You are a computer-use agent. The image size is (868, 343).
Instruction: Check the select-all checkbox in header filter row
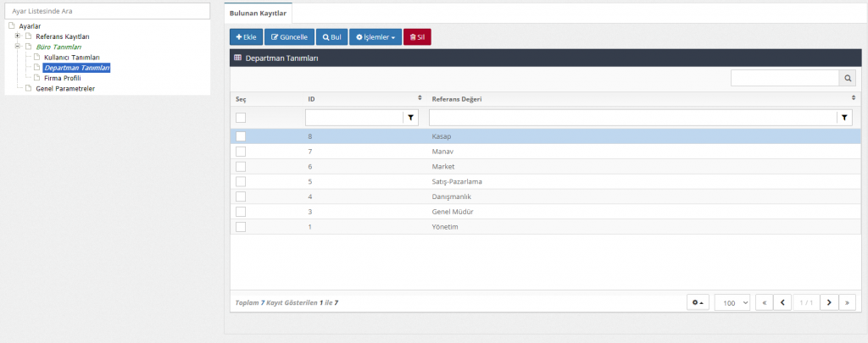[241, 118]
